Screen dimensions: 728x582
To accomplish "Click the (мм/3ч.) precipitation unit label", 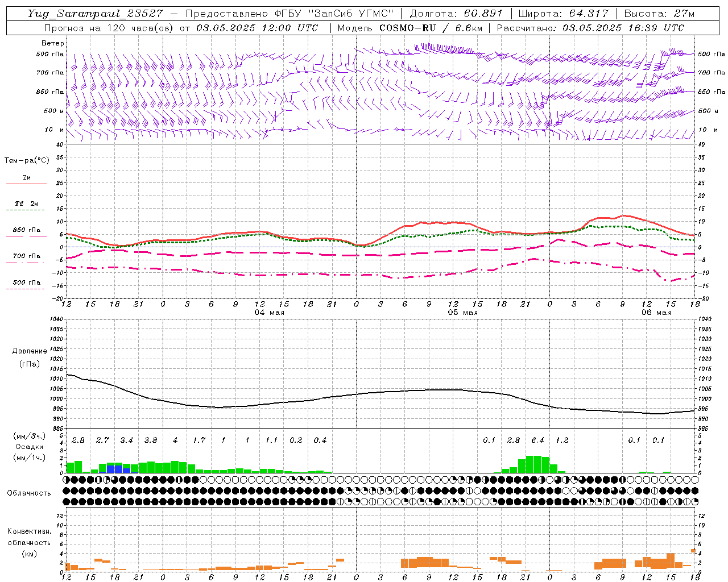I will click(30, 436).
